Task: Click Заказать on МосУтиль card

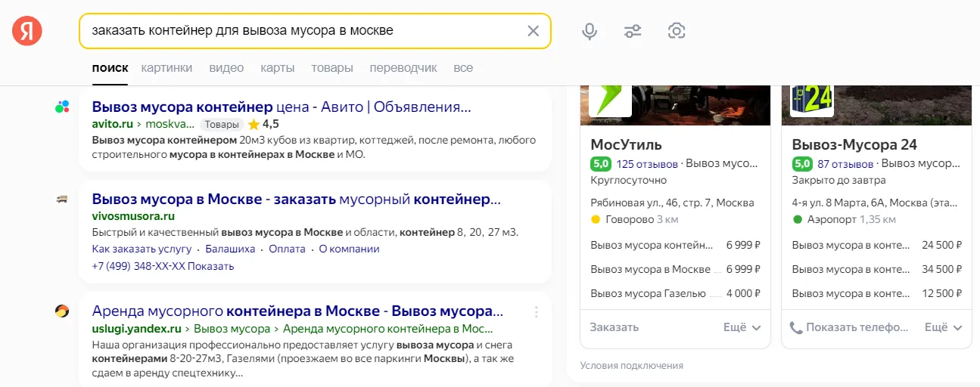Action: 614,327
